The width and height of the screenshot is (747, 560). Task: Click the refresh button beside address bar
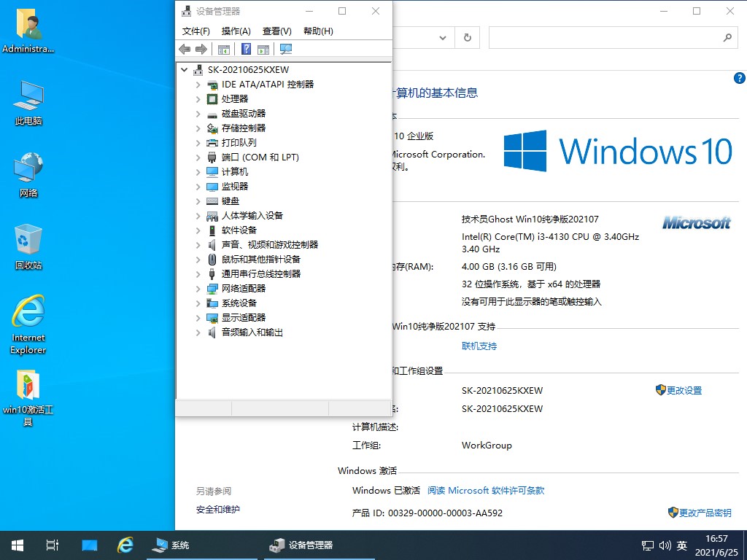click(x=467, y=38)
